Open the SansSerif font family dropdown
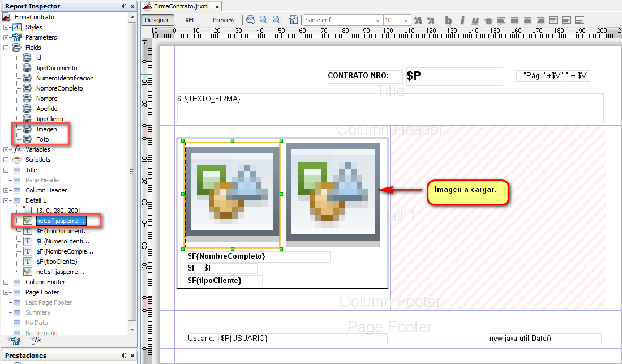The width and height of the screenshot is (622, 364). (x=342, y=20)
